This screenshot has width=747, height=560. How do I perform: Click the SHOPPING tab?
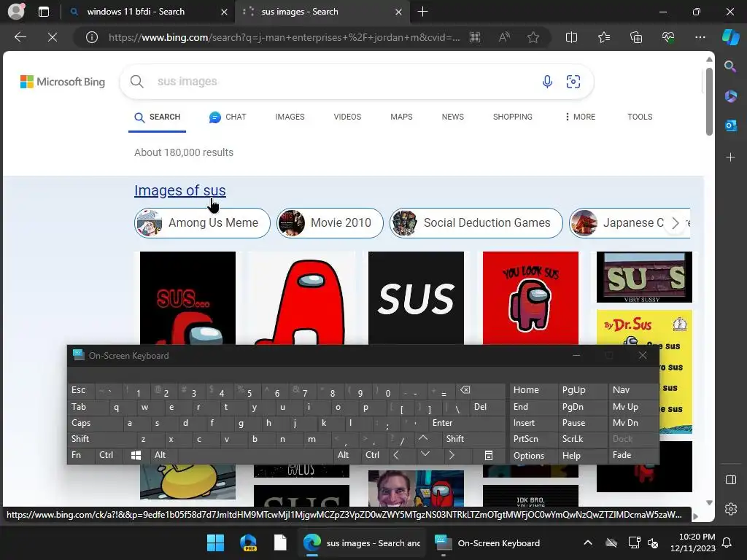pos(513,117)
